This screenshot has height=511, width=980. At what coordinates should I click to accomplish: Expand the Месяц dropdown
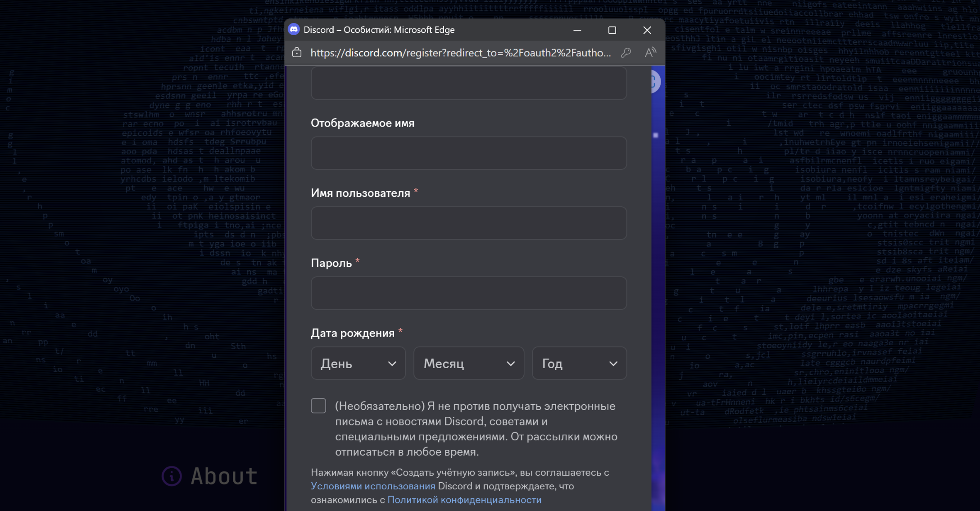pyautogui.click(x=468, y=363)
